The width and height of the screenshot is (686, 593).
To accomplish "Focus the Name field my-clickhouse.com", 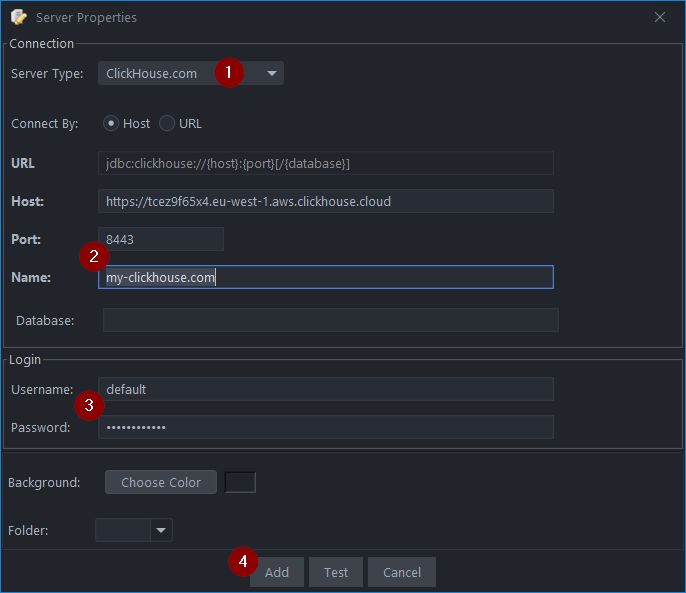I will pyautogui.click(x=326, y=277).
